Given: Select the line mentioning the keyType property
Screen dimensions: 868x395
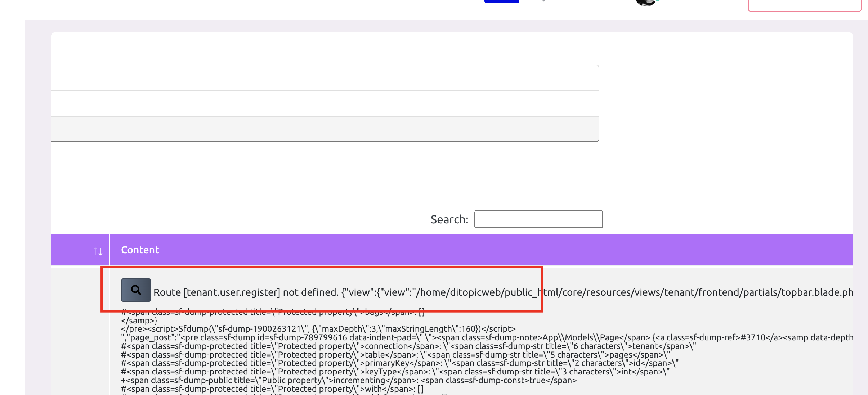Looking at the screenshot, I should click(x=395, y=372).
